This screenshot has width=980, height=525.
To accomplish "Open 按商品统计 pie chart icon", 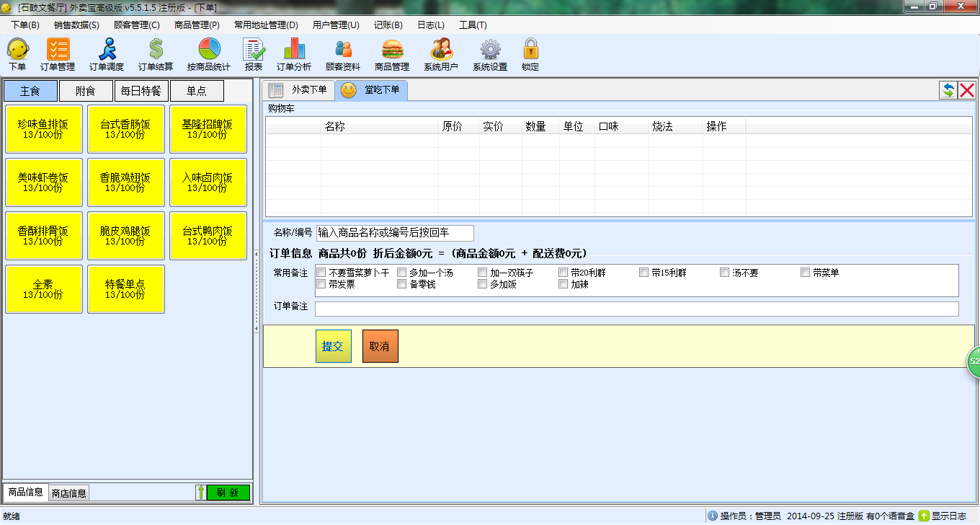I will (209, 50).
